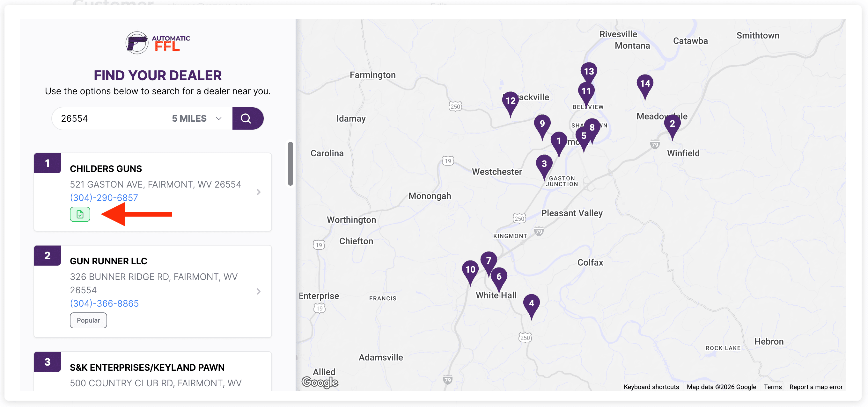The width and height of the screenshot is (868, 407).
Task: Open the 5 MILES radius dropdown
Action: coord(197,118)
